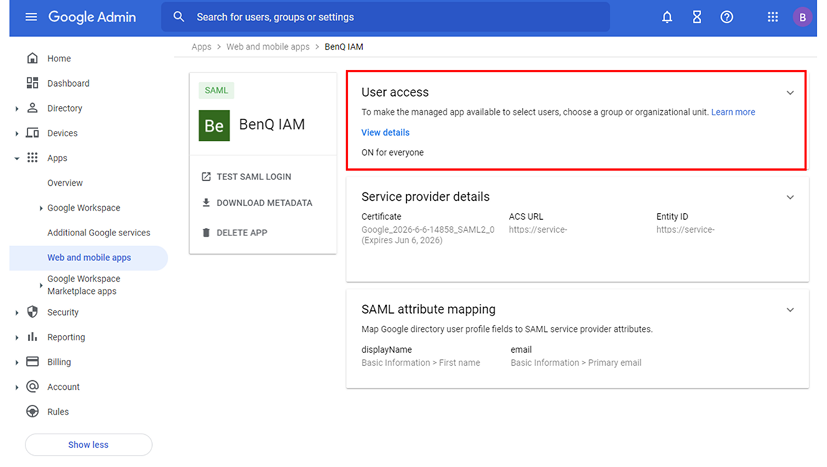Click the View details link
Screen dimensions: 827x467
385,132
